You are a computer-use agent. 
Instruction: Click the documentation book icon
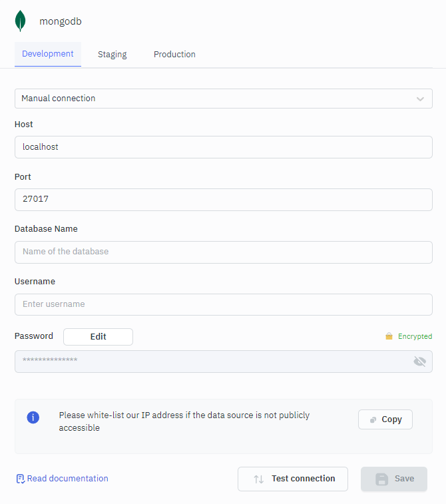click(20, 478)
